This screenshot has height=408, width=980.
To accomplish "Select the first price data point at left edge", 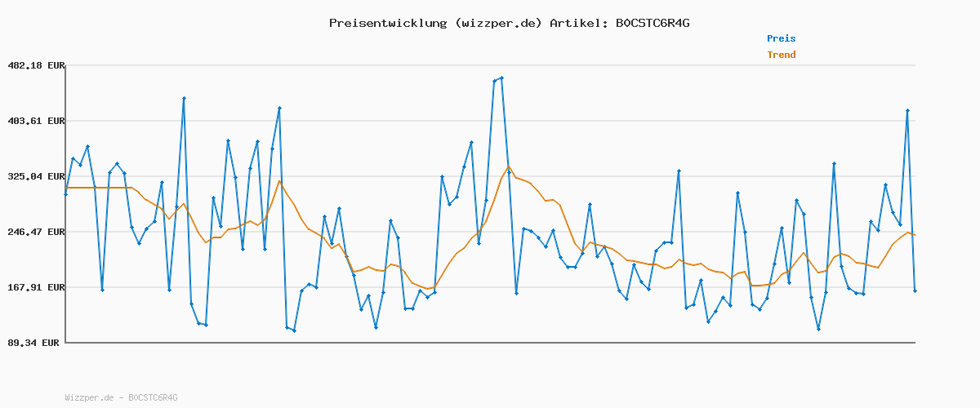I will tap(66, 194).
